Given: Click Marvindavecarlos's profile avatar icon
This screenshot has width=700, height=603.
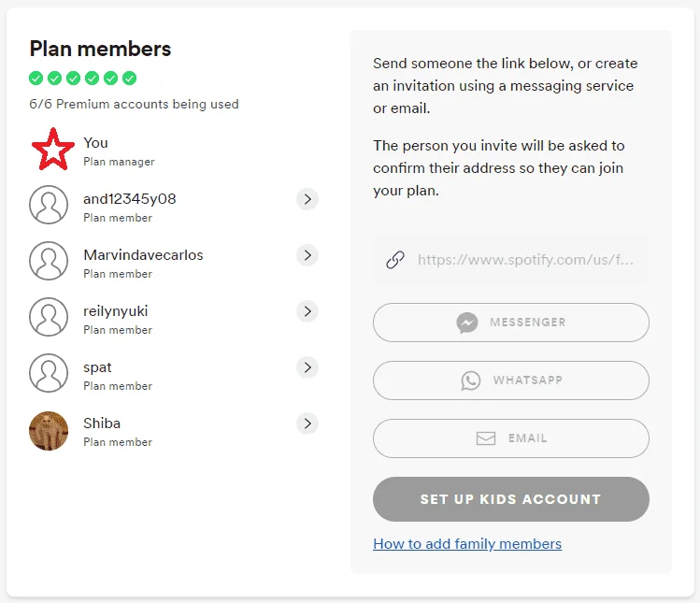Looking at the screenshot, I should pos(49,261).
